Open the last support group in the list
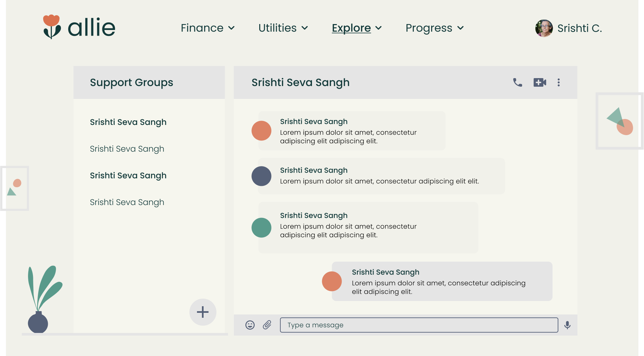 tap(127, 202)
